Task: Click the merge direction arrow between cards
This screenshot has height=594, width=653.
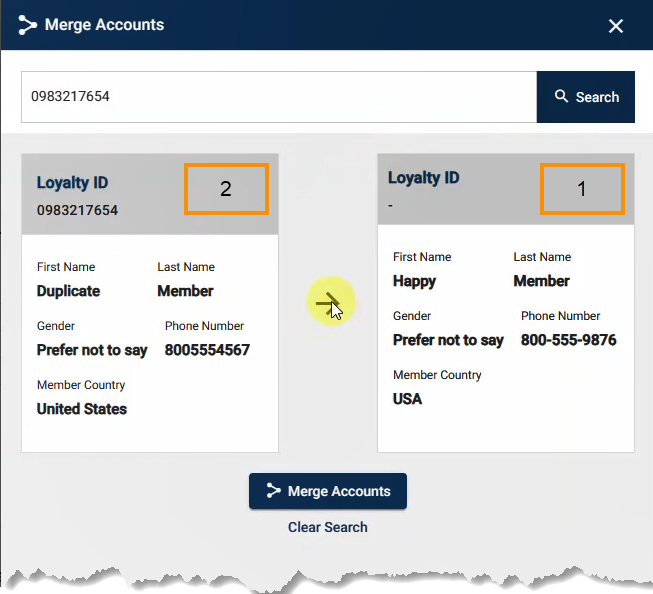Action: (x=327, y=301)
